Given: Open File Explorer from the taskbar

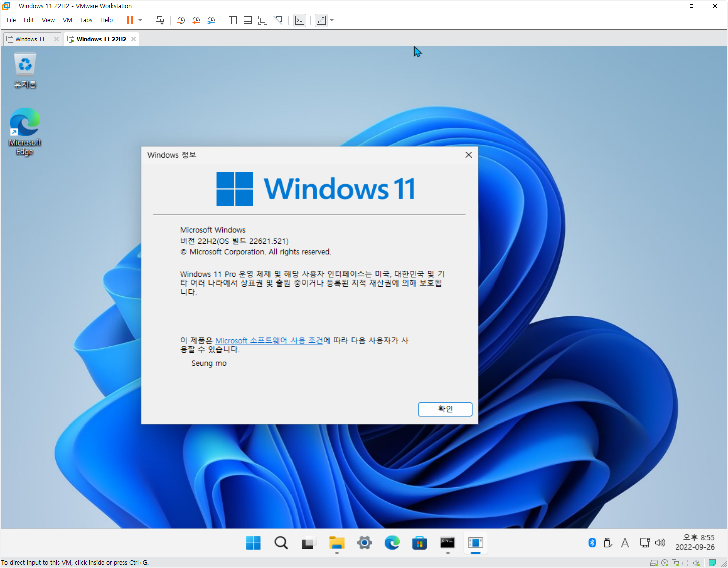Looking at the screenshot, I should point(337,543).
